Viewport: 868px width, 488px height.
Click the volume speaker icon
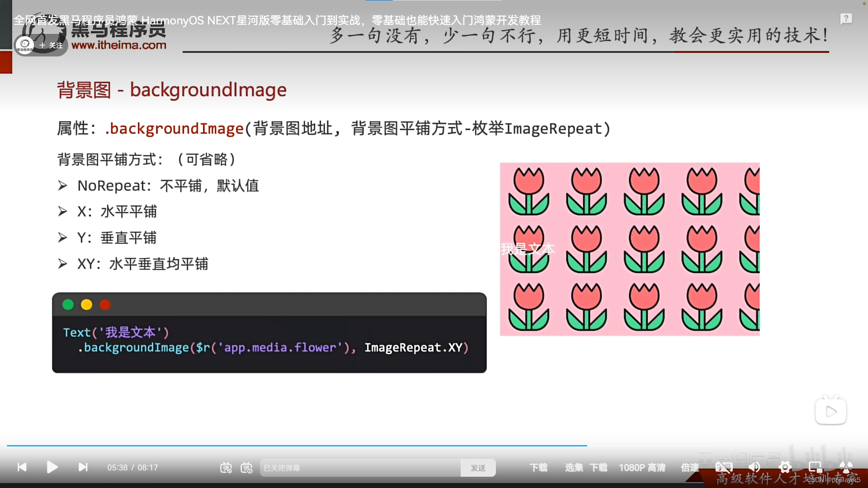[x=754, y=467]
